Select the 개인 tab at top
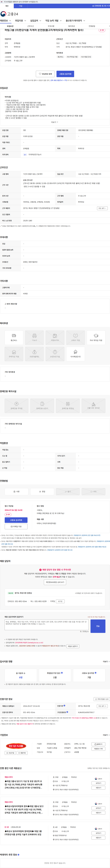 tap(7, 6)
